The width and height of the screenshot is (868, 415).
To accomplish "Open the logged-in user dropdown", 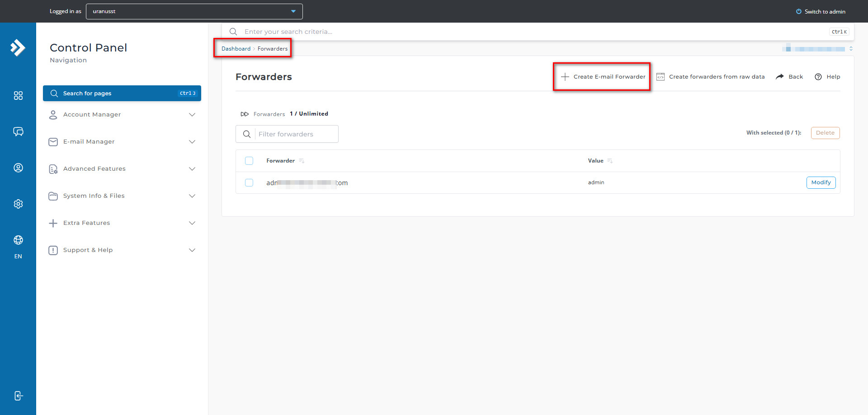I will click(x=194, y=11).
